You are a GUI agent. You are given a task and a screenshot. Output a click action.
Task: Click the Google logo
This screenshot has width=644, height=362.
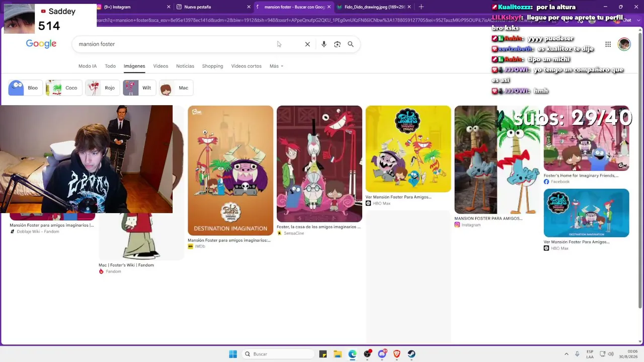41,44
